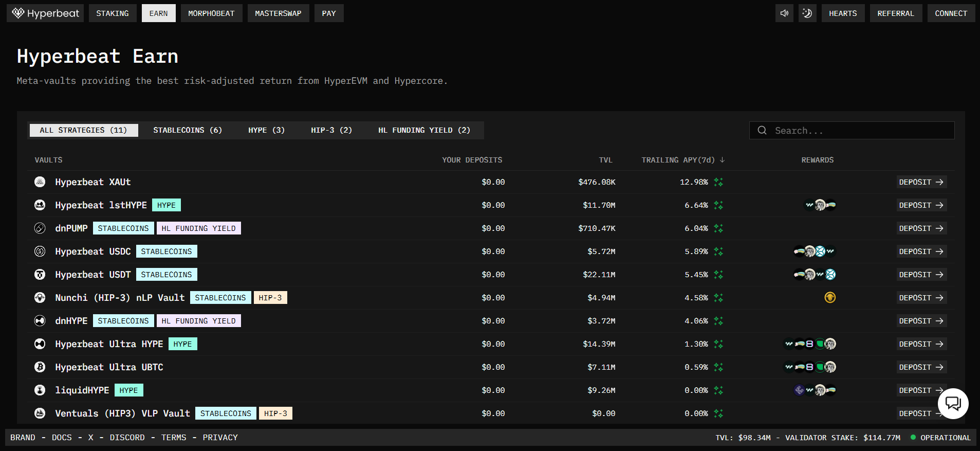Click the Hyperbeat lstHYPE vault icon

(x=40, y=205)
